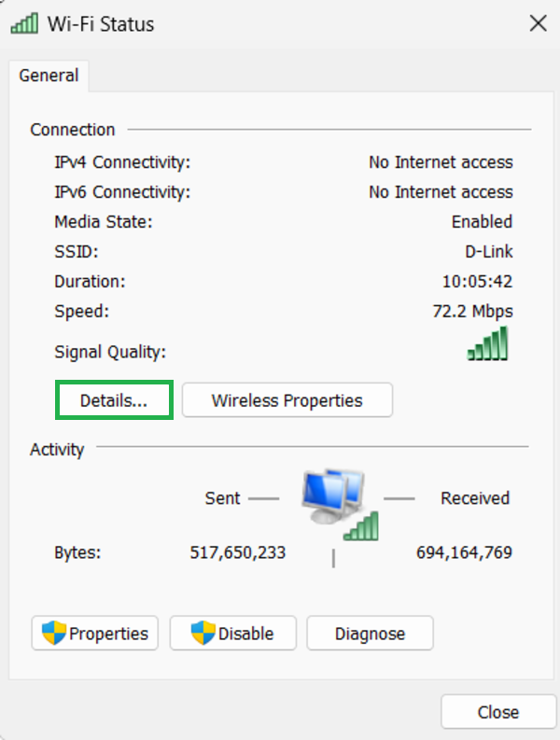The height and width of the screenshot is (740, 560).
Task: Open the Details... dialog
Action: click(x=114, y=400)
